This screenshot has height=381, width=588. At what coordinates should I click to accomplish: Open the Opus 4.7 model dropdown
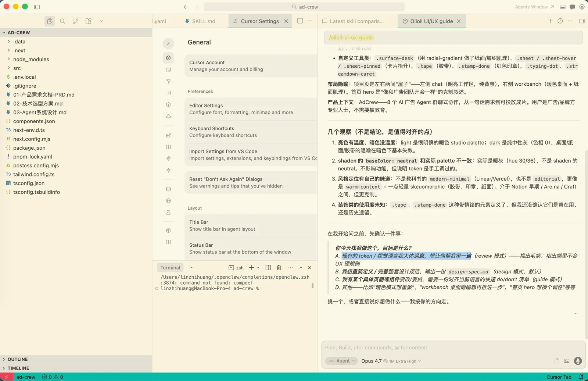click(x=391, y=361)
